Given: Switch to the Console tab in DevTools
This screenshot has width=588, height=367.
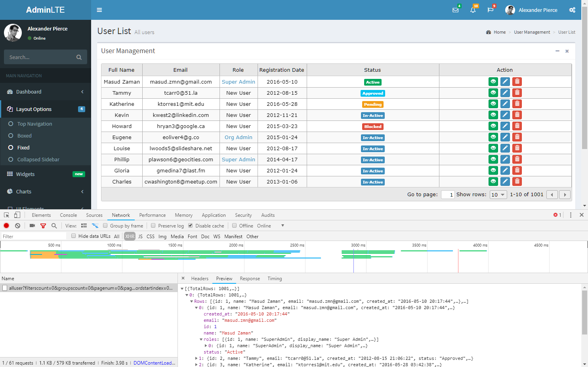Looking at the screenshot, I should [68, 215].
